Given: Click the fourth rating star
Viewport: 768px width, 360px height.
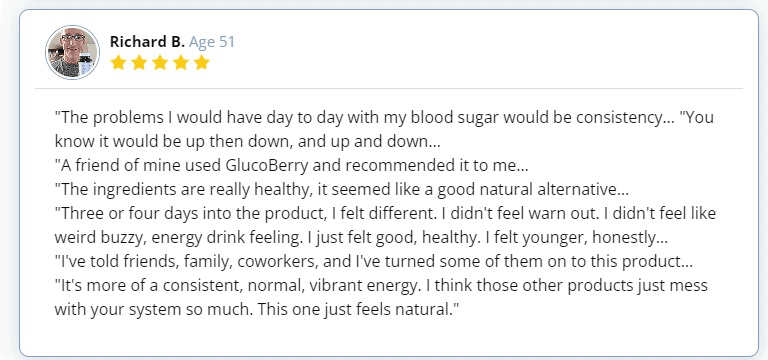Looking at the screenshot, I should pyautogui.click(x=181, y=63).
